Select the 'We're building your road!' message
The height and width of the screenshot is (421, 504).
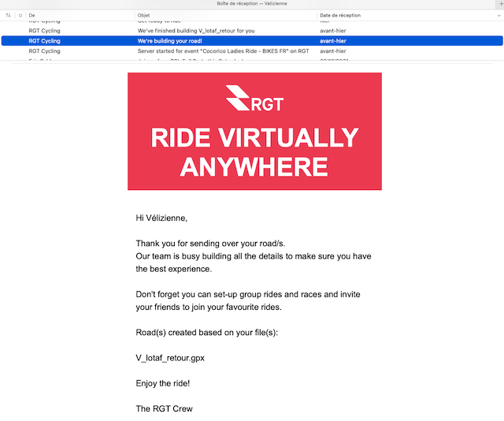coord(252,41)
